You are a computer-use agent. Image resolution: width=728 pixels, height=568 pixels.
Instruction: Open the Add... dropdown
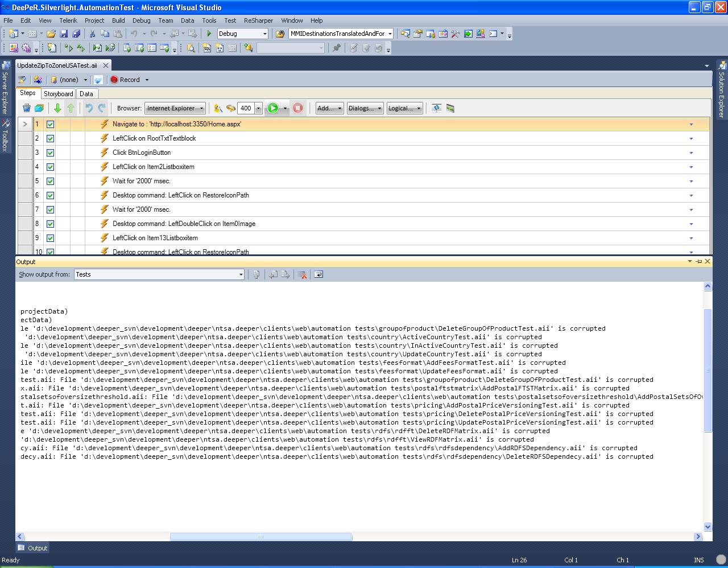(x=329, y=108)
